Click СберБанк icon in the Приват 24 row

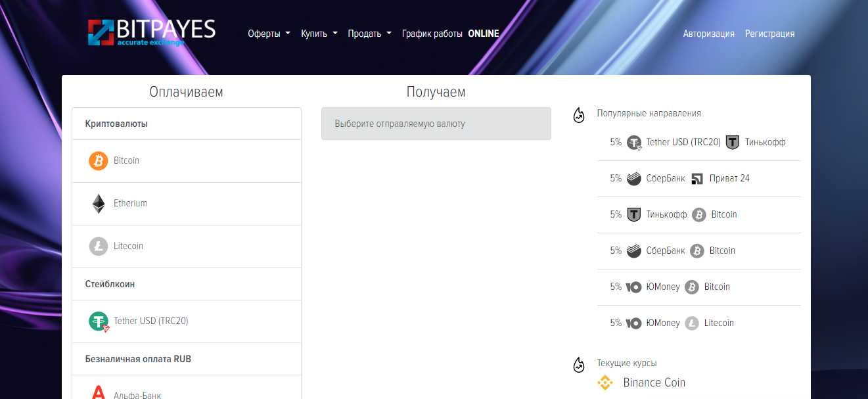tap(634, 178)
